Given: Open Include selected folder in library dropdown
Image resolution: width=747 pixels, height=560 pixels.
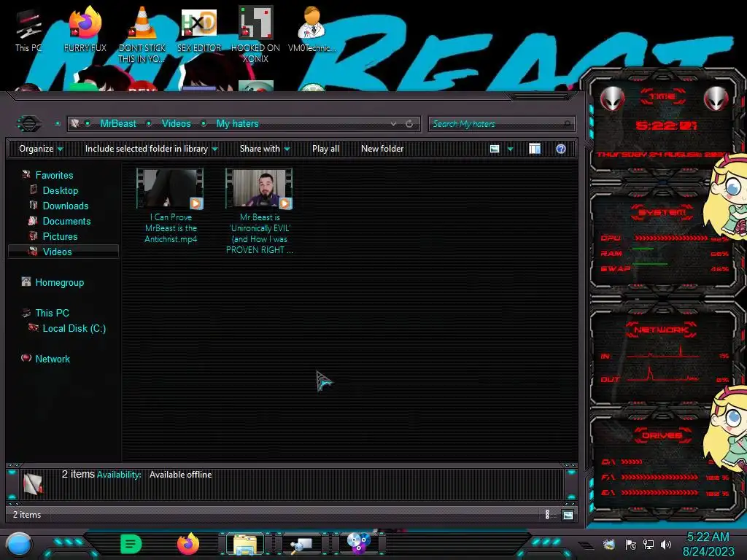Looking at the screenshot, I should click(x=152, y=149).
